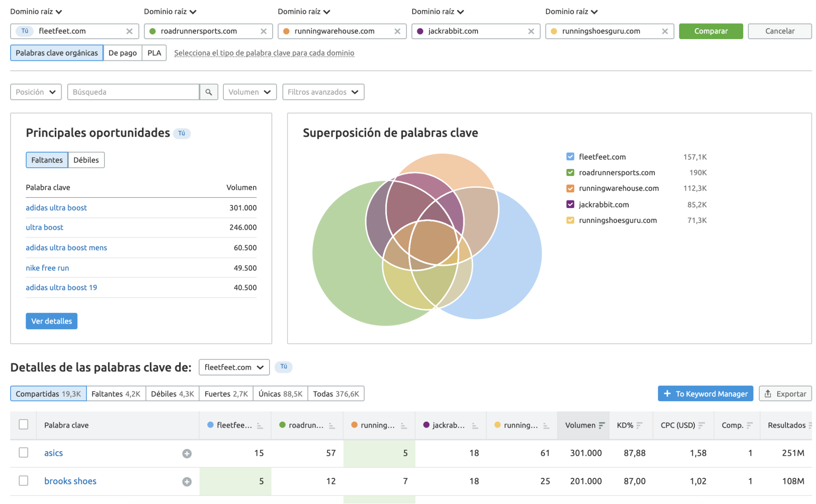Sort by roadrunnersports column sort icon
The height and width of the screenshot is (504, 816).
pyautogui.click(x=332, y=426)
